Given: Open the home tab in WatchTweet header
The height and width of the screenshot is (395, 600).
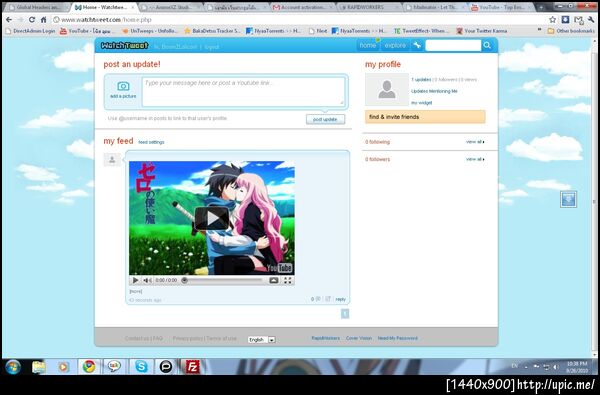Looking at the screenshot, I should click(368, 46).
